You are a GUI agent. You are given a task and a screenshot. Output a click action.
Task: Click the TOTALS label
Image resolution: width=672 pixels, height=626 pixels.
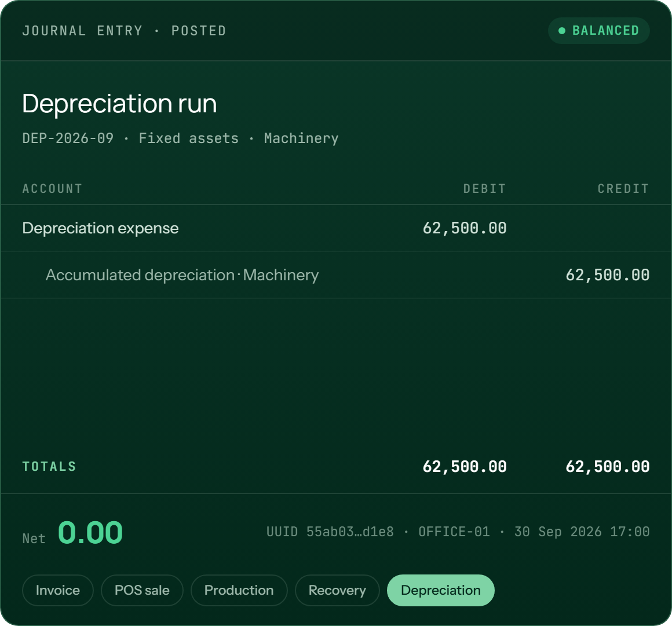pos(49,467)
